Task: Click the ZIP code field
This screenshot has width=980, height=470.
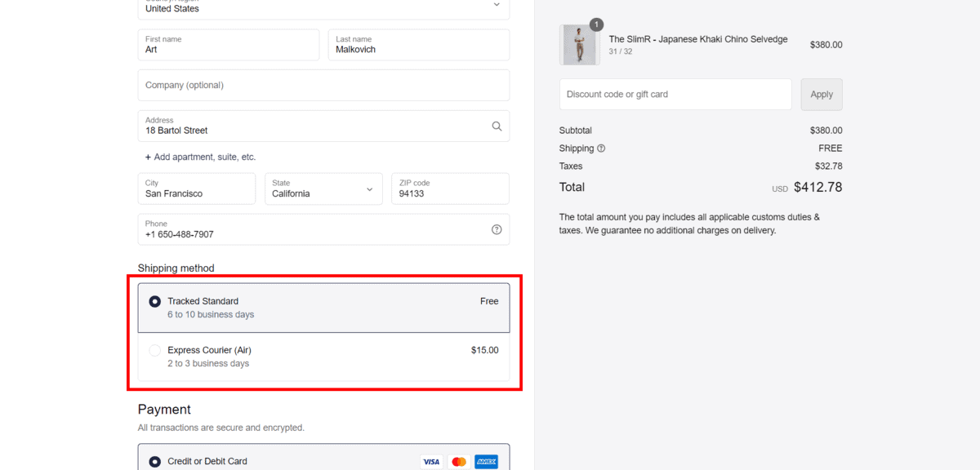Action: (x=450, y=188)
